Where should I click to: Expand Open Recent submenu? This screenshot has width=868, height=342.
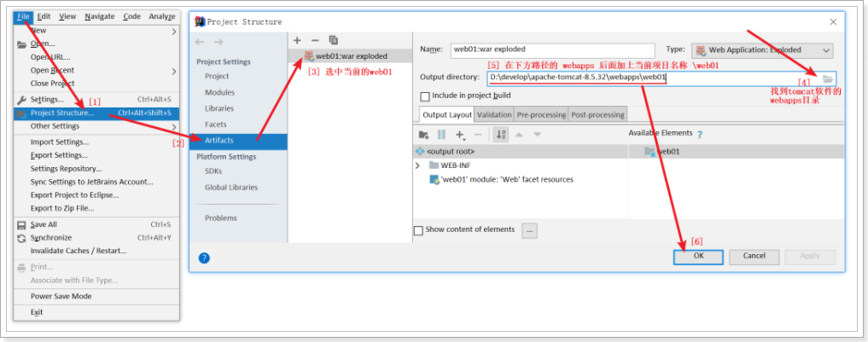[97, 70]
